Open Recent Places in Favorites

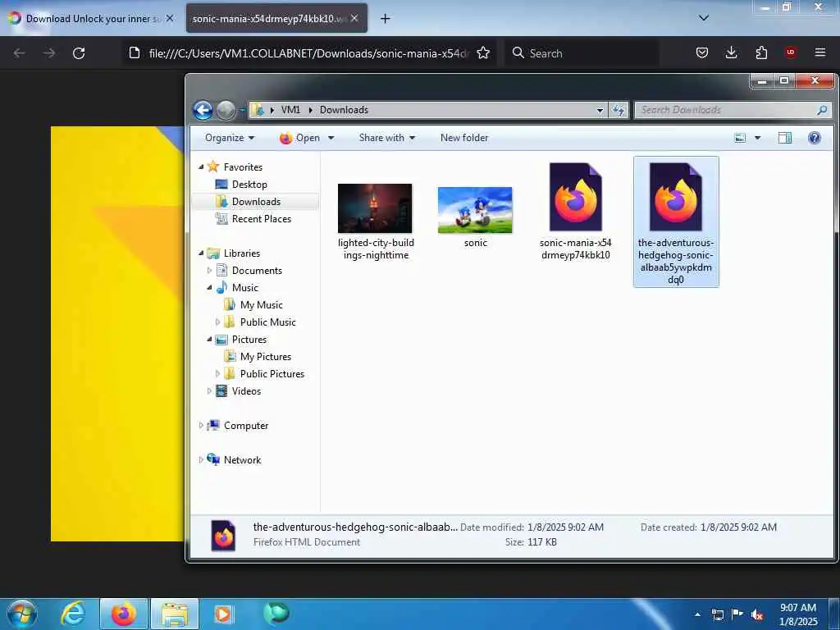[x=261, y=218]
